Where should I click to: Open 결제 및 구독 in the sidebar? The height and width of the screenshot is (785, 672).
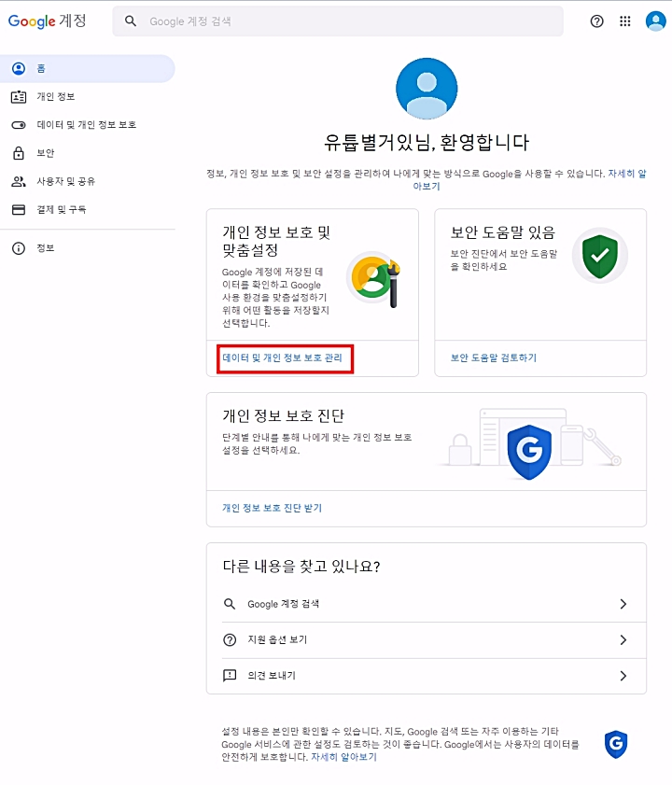coord(88,209)
